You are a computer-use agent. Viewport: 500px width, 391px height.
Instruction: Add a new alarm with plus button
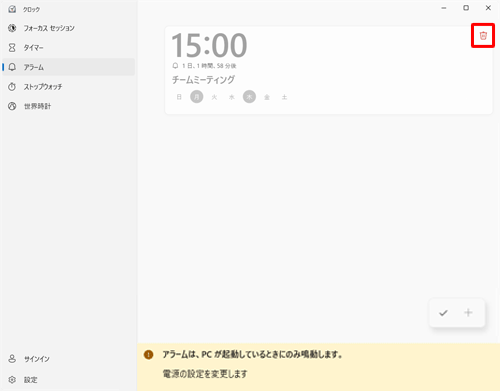coord(468,313)
